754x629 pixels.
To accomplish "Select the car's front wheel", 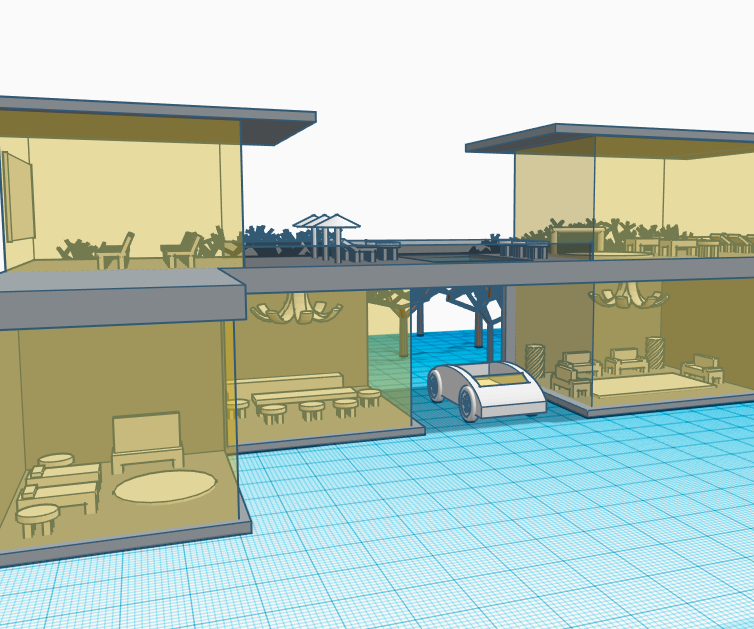I will pos(468,402).
